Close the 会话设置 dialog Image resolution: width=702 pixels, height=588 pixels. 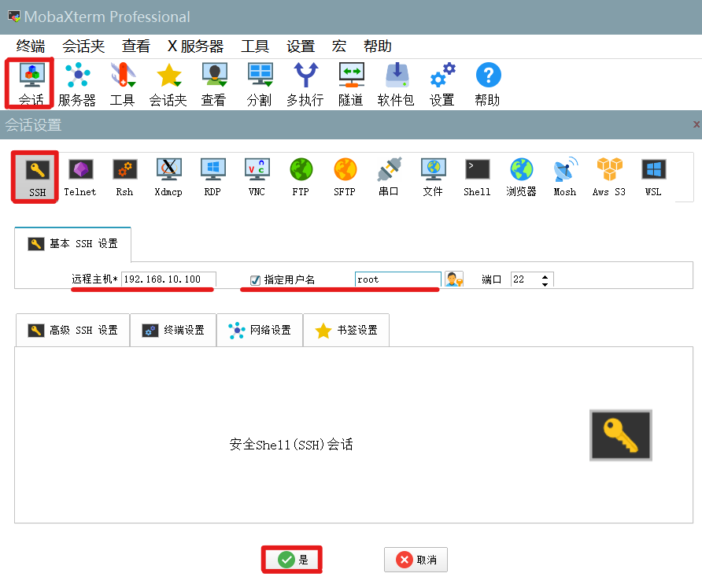696,124
